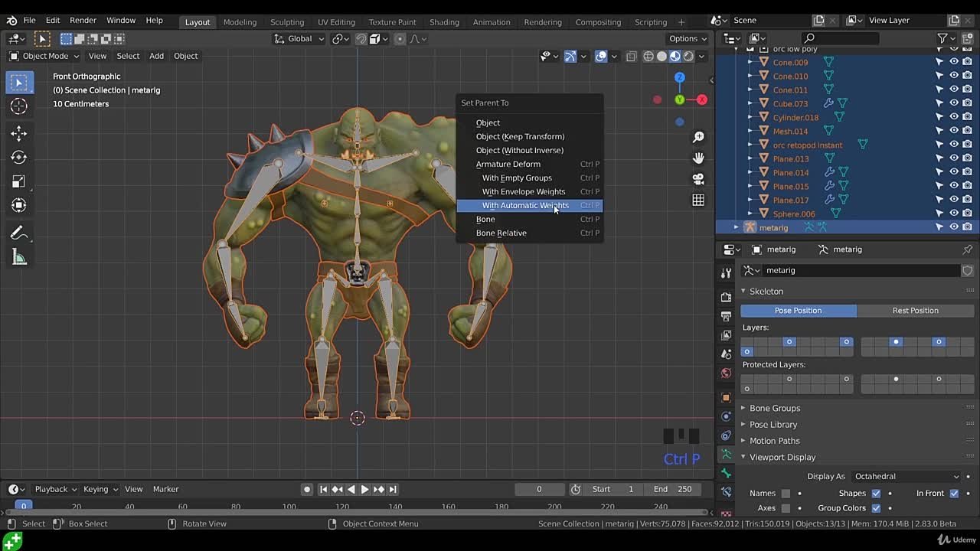The height and width of the screenshot is (551, 980).
Task: Hide Cube.073 with its eye icon
Action: tap(954, 103)
